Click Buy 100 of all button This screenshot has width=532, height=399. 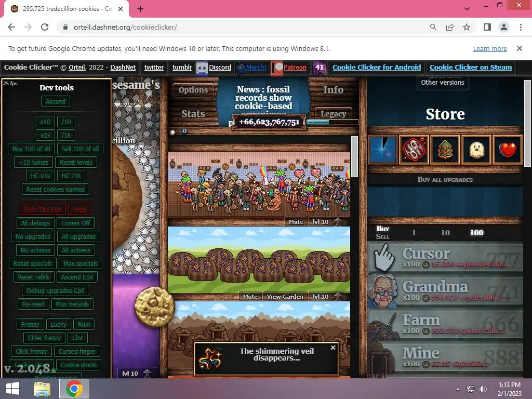point(31,149)
